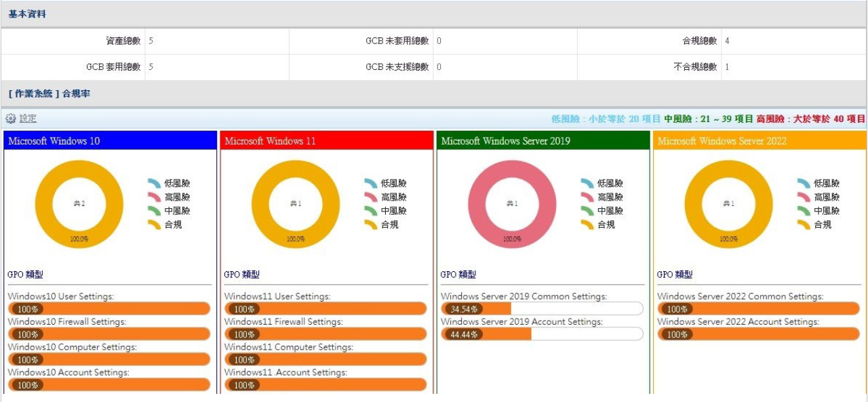Viewport: 868px width, 402px height.
Task: Click the Windows 10 compliance donut chart
Action: [79, 204]
